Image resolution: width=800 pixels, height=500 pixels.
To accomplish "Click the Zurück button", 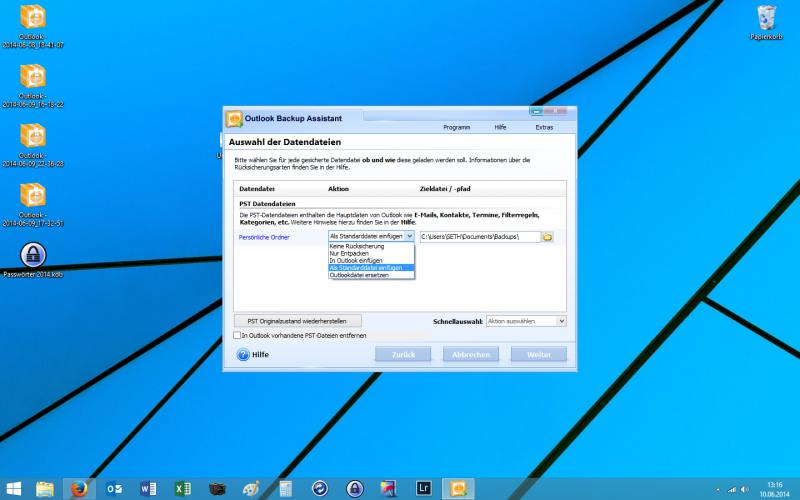I will 403,354.
